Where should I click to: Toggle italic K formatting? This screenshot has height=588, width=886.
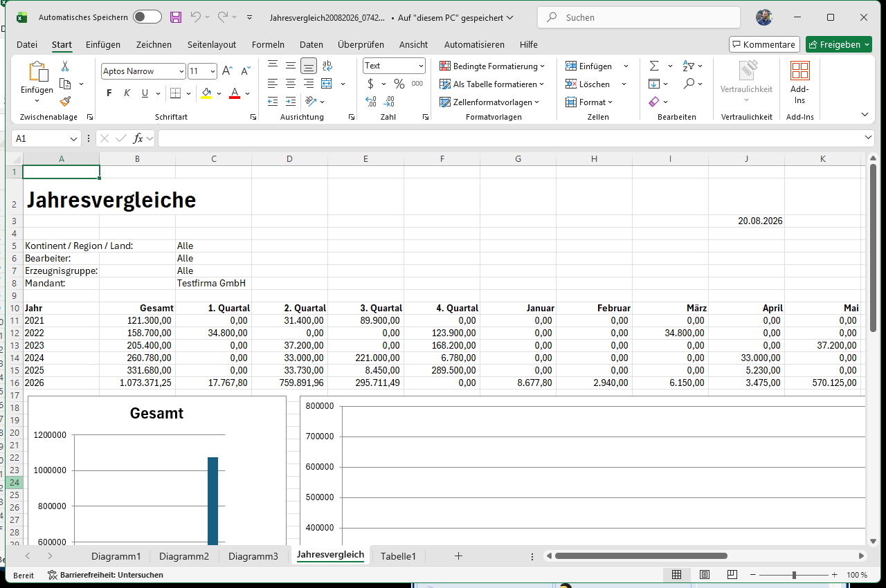[127, 93]
